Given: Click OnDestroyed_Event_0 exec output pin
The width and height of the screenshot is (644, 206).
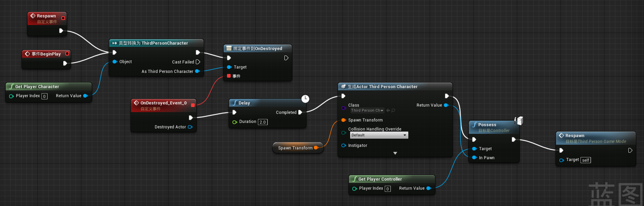Looking at the screenshot, I should tap(191, 118).
